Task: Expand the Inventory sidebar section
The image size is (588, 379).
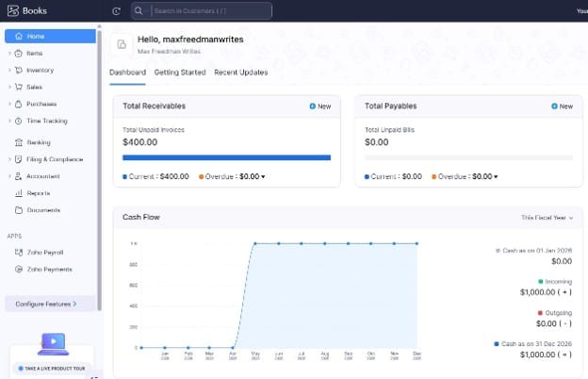Action: coord(9,70)
